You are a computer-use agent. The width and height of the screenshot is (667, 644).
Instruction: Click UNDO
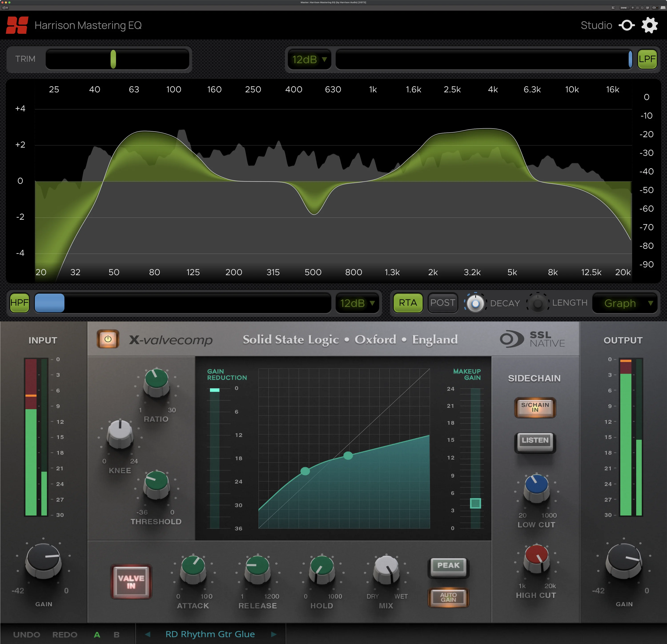(26, 635)
